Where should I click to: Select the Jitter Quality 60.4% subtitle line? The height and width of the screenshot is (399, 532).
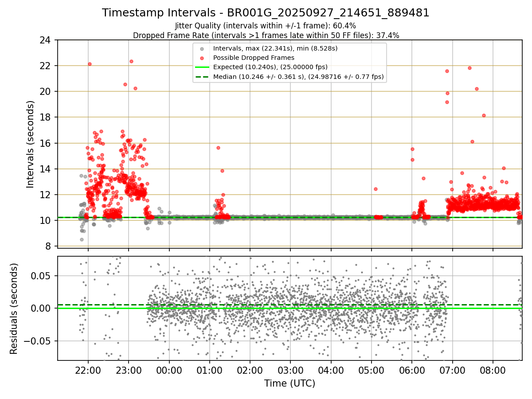coord(266,26)
